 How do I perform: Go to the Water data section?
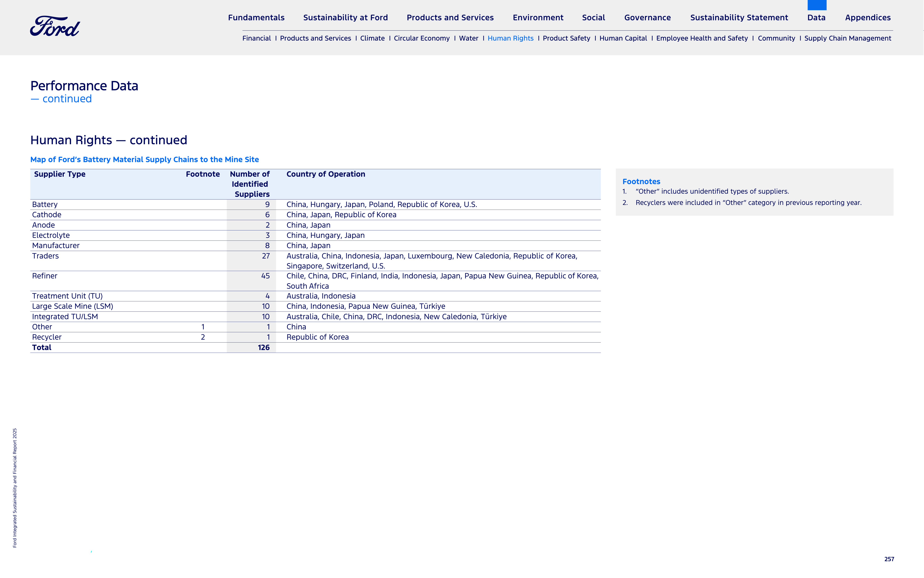click(469, 38)
